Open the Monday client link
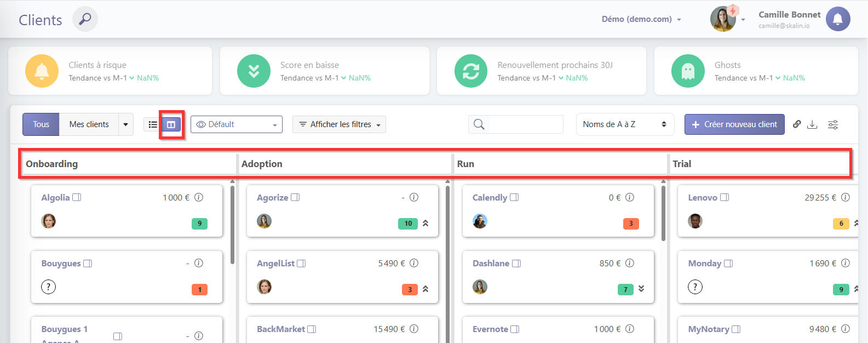This screenshot has height=343, width=868. (x=705, y=264)
